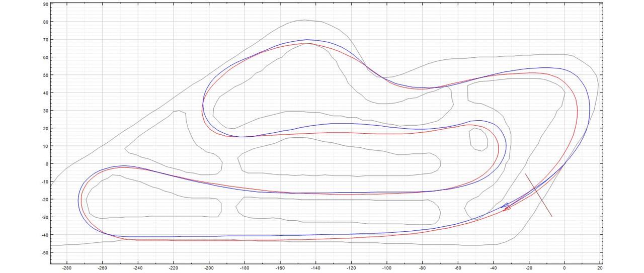
Task: Select the '-200' horizontal axis label
Action: (x=209, y=268)
